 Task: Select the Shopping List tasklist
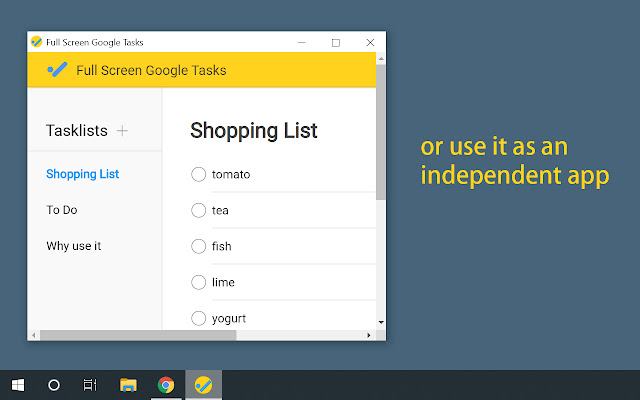pos(82,174)
